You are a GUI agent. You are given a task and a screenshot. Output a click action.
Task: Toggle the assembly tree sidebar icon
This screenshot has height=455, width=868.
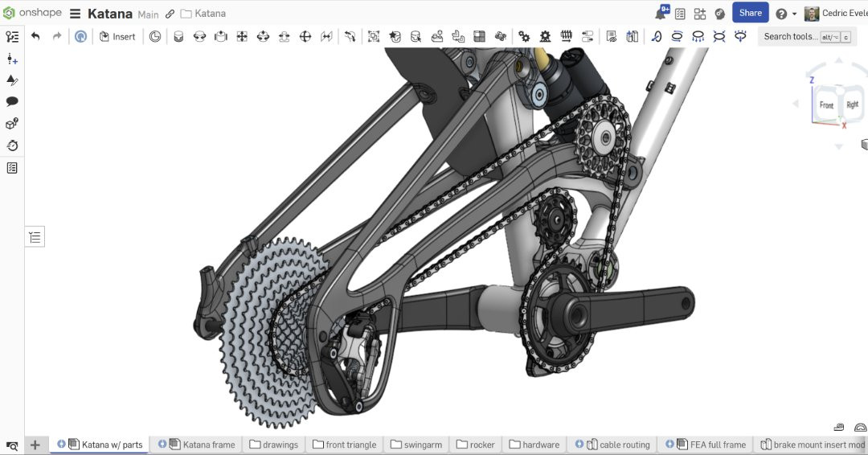[12, 36]
